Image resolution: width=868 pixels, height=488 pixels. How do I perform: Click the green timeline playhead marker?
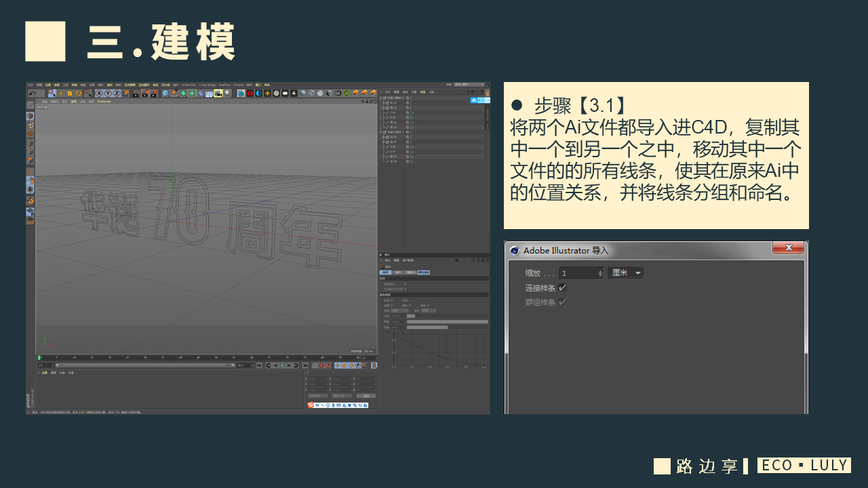click(x=39, y=357)
